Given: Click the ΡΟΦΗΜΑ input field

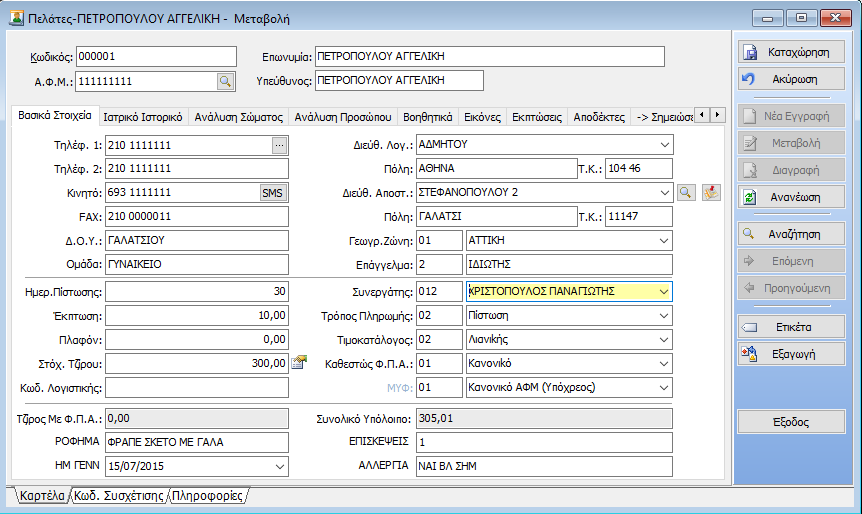Looking at the screenshot, I should tap(197, 443).
